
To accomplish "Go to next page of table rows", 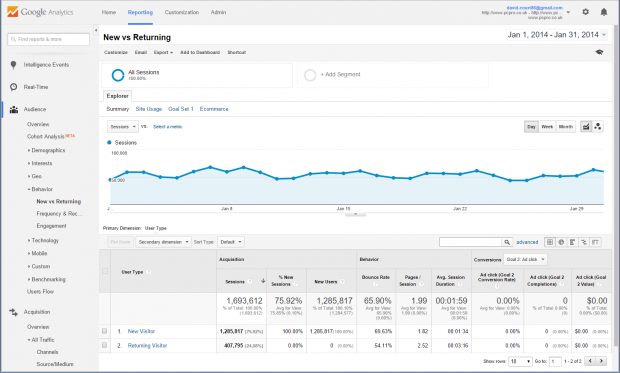I will (x=601, y=361).
